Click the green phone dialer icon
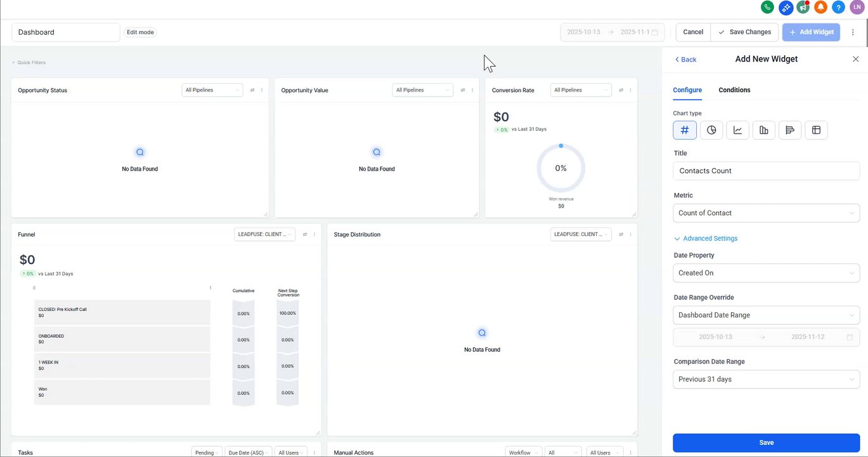The image size is (868, 457). (x=768, y=8)
